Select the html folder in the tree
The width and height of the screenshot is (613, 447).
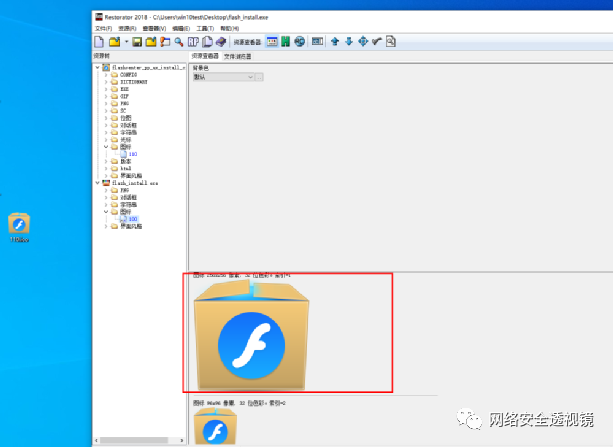pos(125,169)
